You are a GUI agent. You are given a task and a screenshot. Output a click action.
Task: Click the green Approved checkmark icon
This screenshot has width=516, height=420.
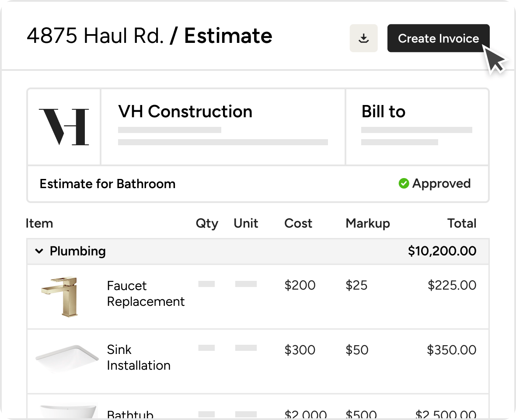coord(404,184)
